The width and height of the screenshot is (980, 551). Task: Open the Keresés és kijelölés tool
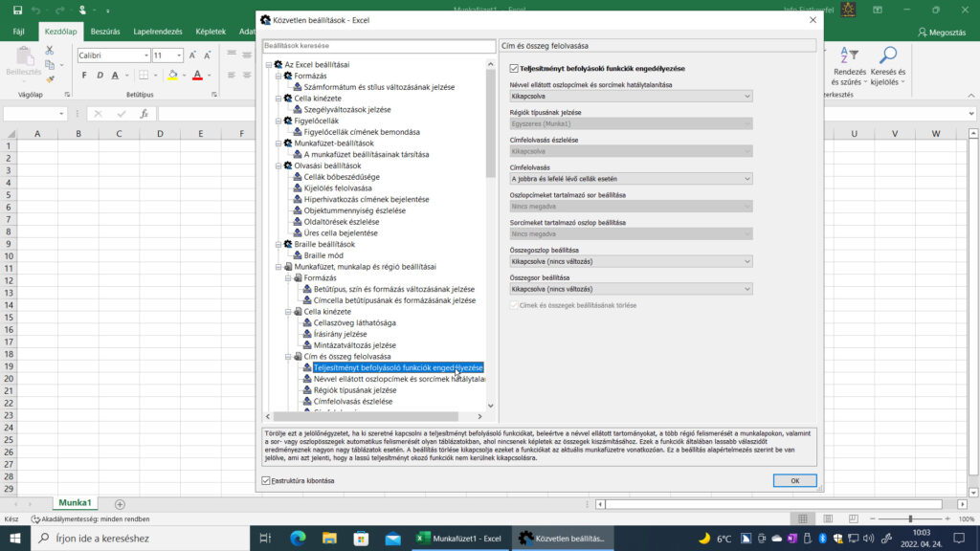coord(887,66)
